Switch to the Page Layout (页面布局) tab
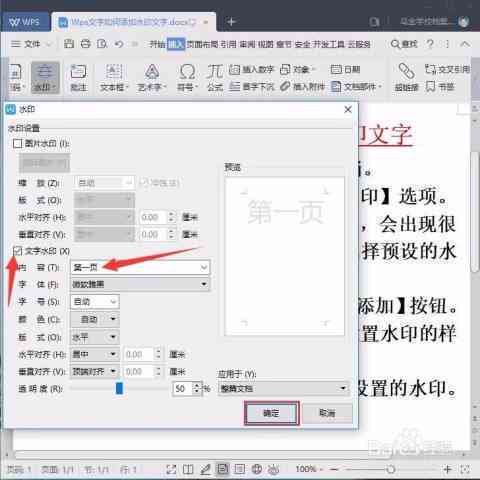This screenshot has height=480, width=480. 202,44
